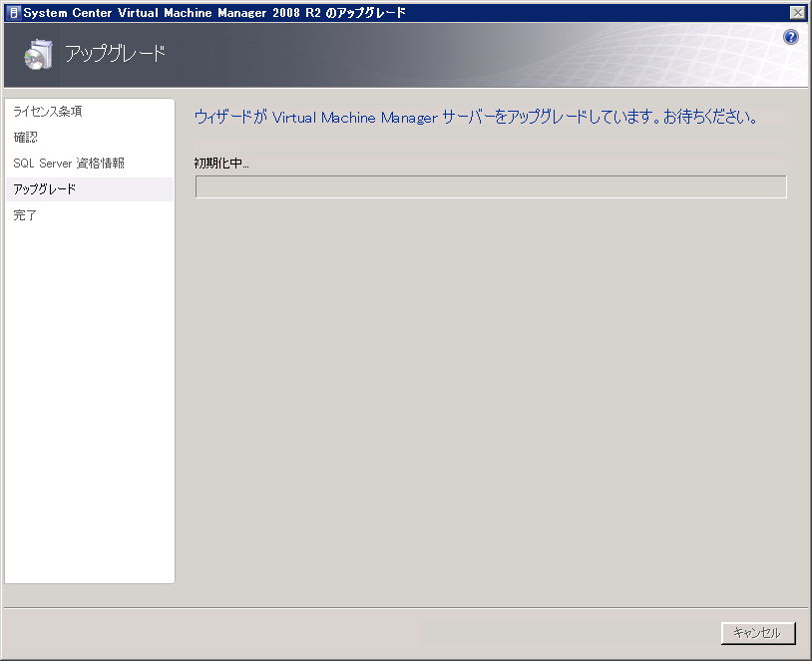The height and width of the screenshot is (661, 812).
Task: Select the SQL Server 資格情報 step
Action: click(x=69, y=164)
